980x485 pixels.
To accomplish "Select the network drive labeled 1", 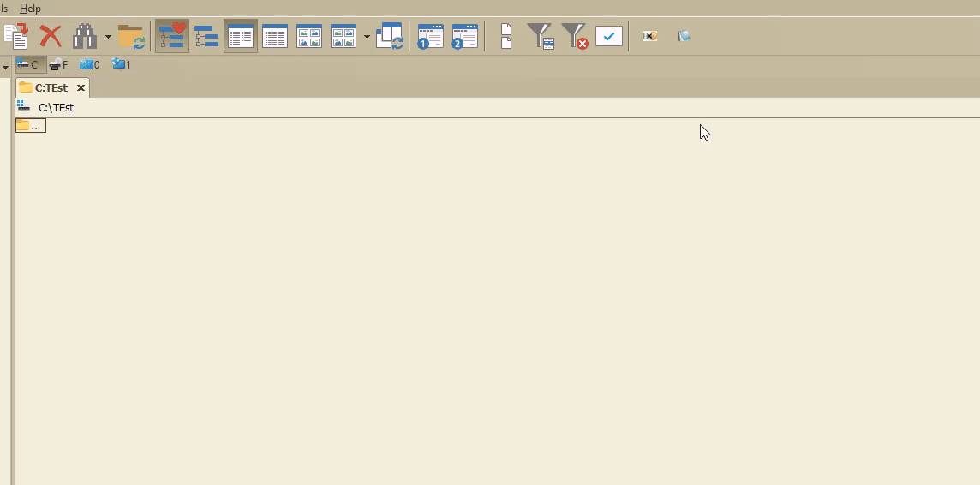I will [121, 64].
